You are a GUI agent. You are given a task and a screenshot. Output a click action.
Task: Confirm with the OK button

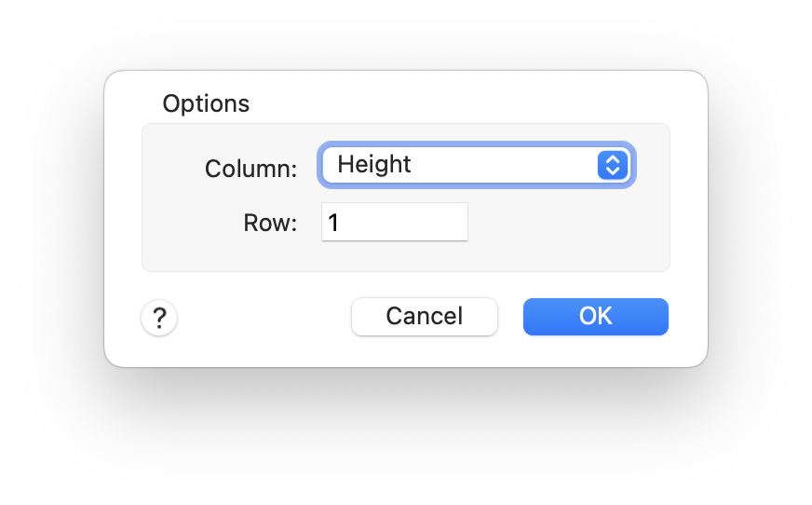click(x=595, y=317)
